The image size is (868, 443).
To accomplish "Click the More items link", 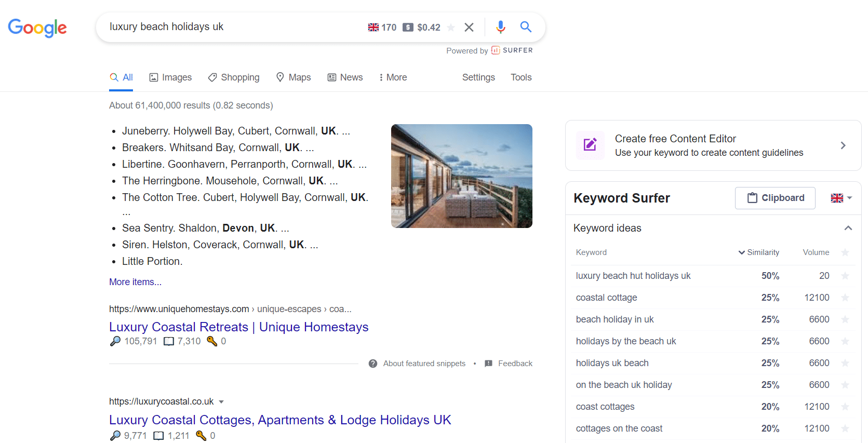I will pyautogui.click(x=135, y=282).
